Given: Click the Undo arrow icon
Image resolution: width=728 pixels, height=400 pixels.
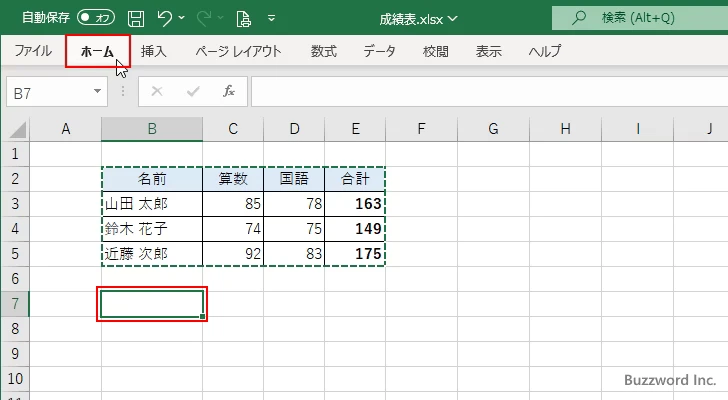Looking at the screenshot, I should pyautogui.click(x=166, y=18).
